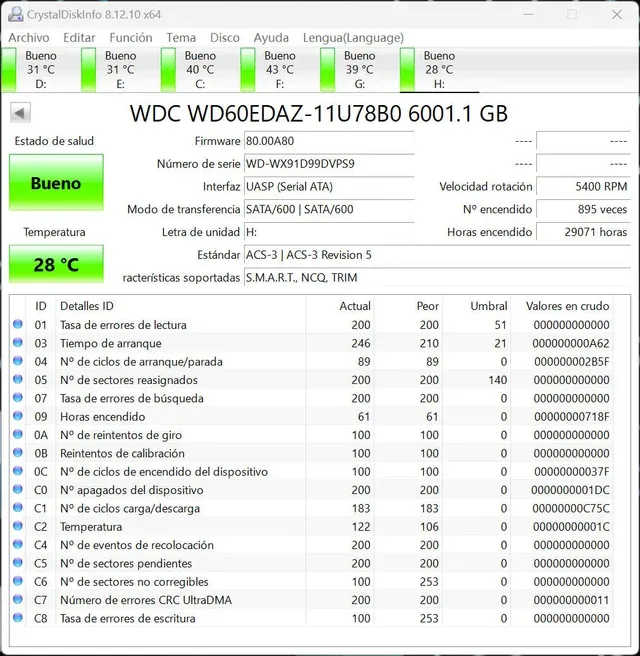Open the Lengua(Language) menu
Screen dimensions: 640x656
[353, 38]
